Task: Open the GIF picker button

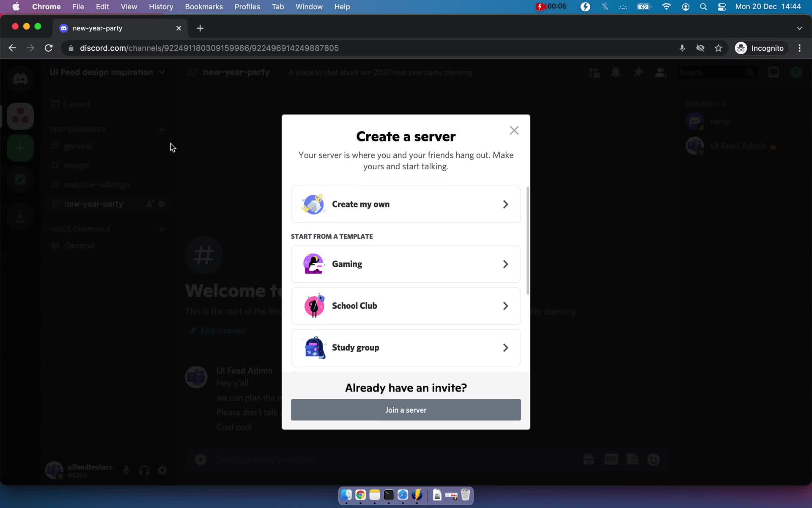Action: click(611, 459)
